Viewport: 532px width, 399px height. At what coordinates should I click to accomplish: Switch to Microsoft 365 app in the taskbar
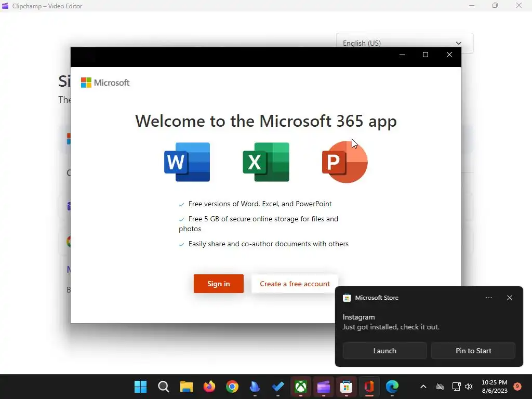click(x=369, y=387)
